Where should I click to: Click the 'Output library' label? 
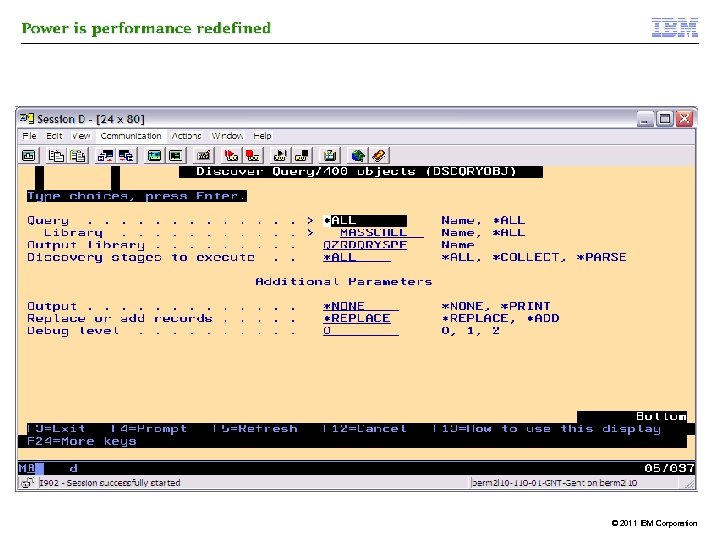point(86,245)
